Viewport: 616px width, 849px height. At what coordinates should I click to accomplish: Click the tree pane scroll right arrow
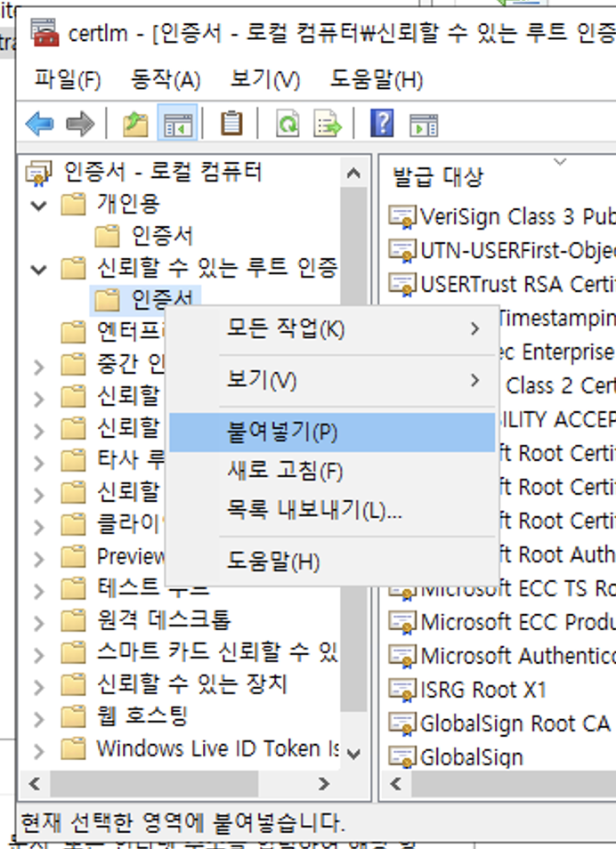(324, 783)
